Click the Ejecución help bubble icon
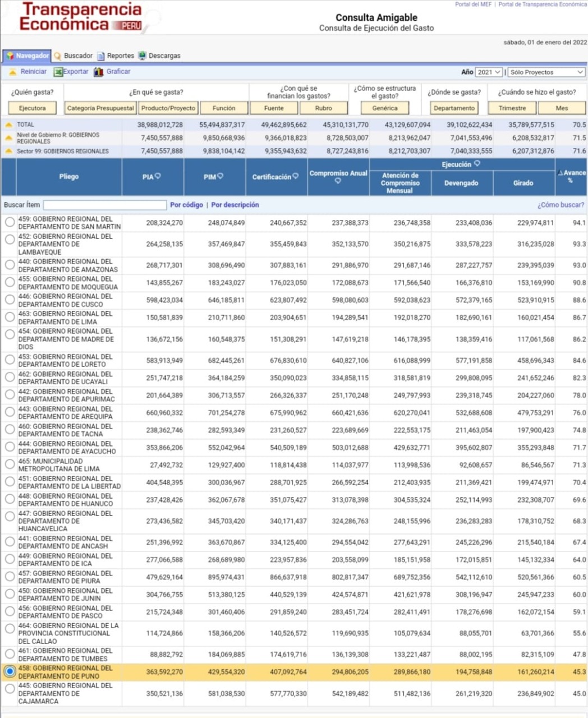The width and height of the screenshot is (588, 718). point(477,164)
